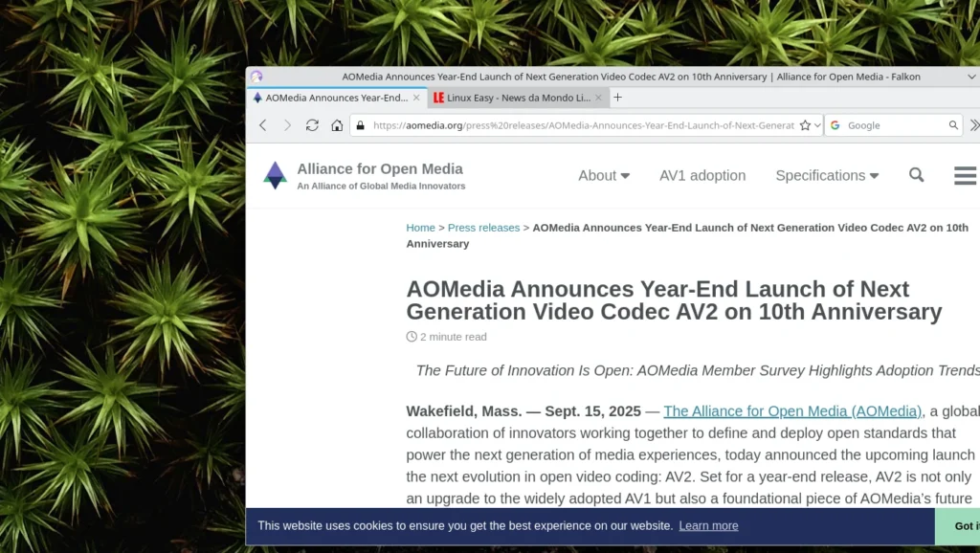Open AOMedia site search via magnifier icon
The height and width of the screenshot is (553, 980).
coord(916,175)
